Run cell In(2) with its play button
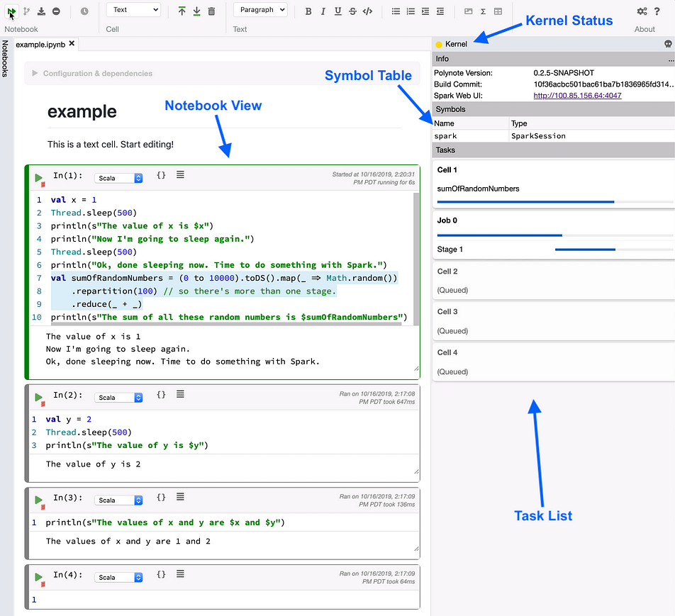This screenshot has width=675, height=616. [38, 397]
